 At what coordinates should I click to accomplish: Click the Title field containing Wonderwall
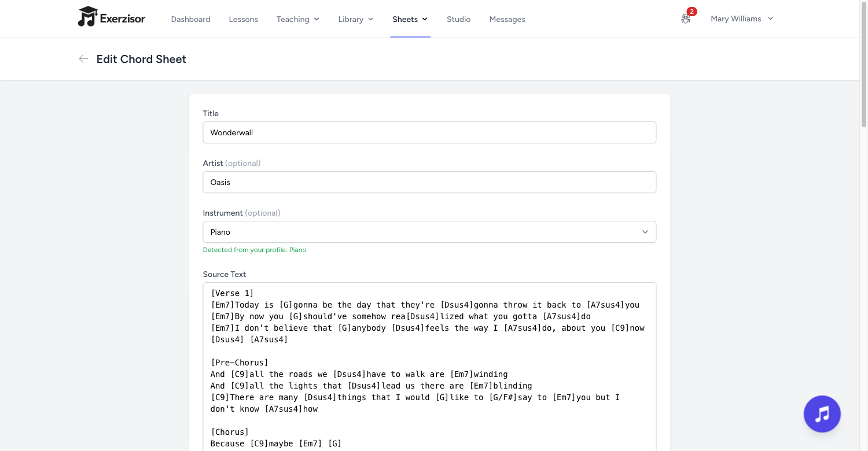[x=429, y=132]
